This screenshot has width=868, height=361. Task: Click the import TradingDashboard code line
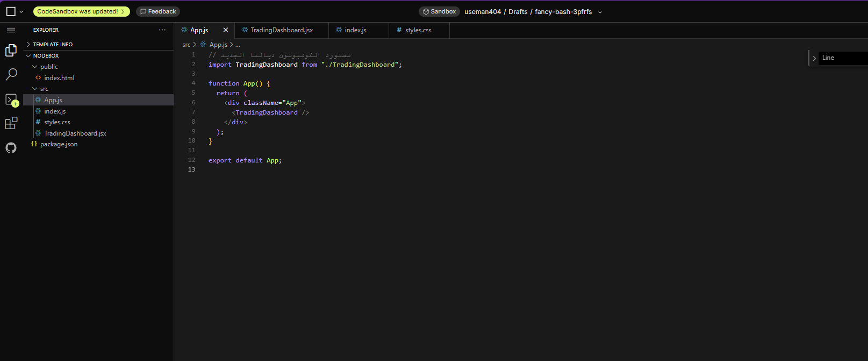[305, 65]
